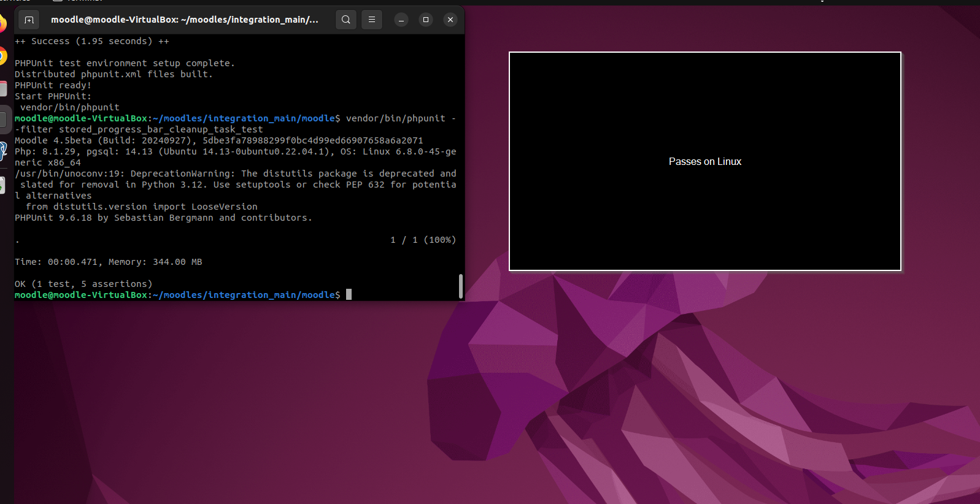Click the "PHPUnit ready!" line

click(x=53, y=85)
